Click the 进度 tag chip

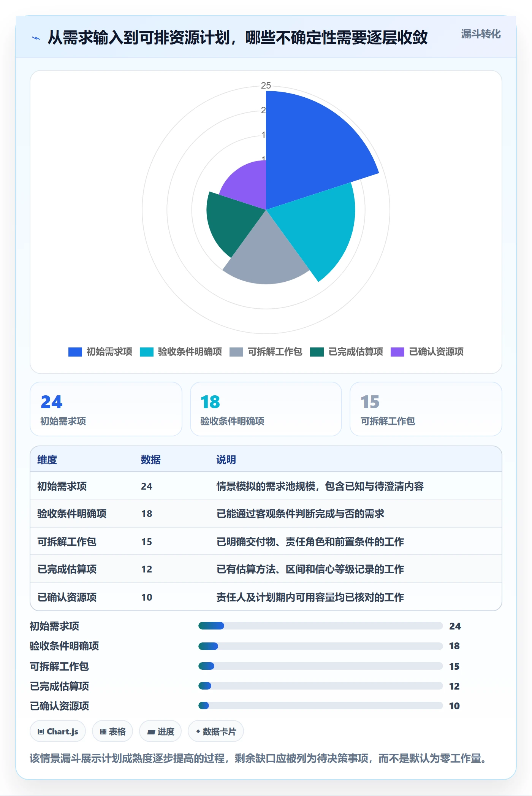click(x=160, y=731)
